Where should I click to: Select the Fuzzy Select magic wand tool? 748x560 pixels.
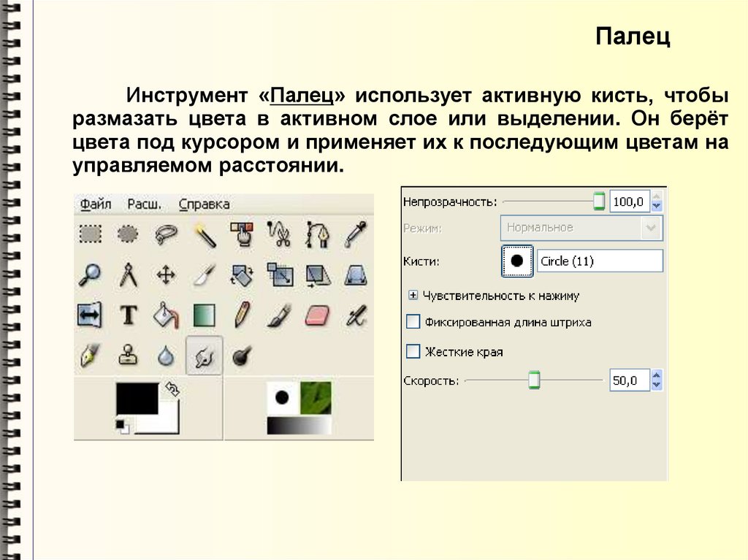pyautogui.click(x=205, y=234)
